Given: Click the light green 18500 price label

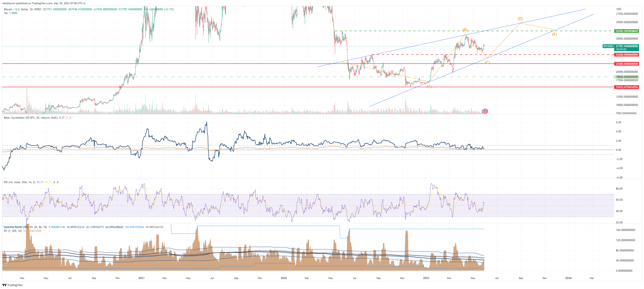Looking at the screenshot, I should (x=626, y=77).
